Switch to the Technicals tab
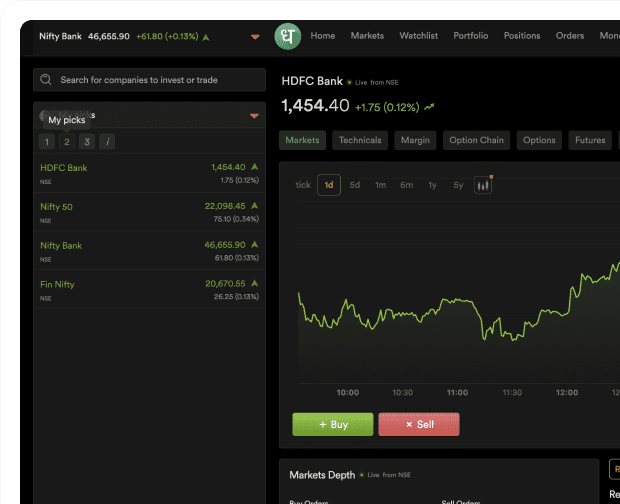Image resolution: width=620 pixels, height=504 pixels. [360, 140]
